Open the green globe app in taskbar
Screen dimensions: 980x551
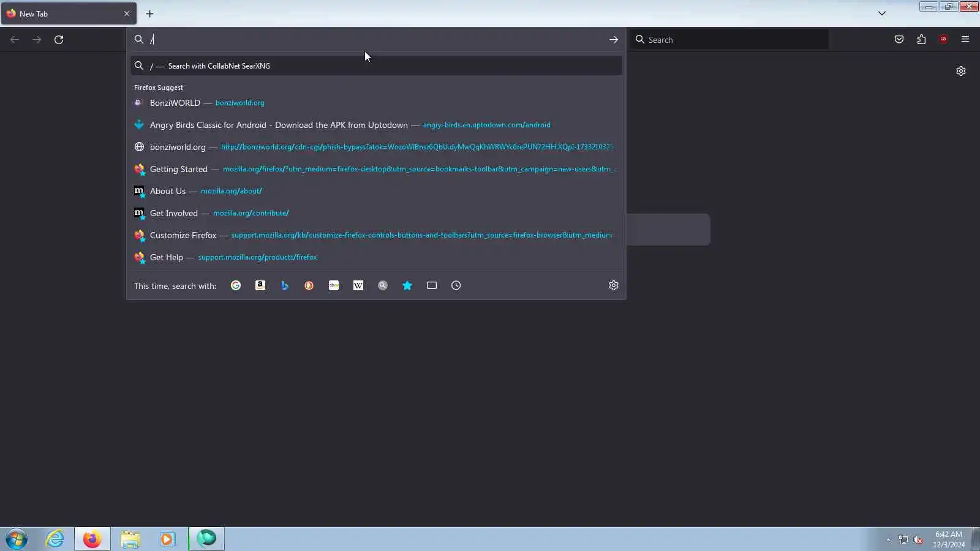coord(206,539)
